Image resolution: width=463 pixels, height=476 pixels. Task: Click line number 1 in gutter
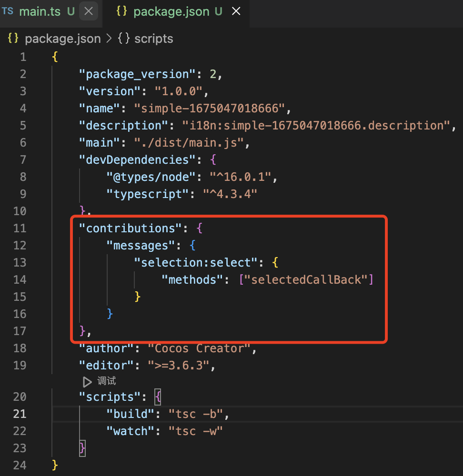pyautogui.click(x=23, y=57)
